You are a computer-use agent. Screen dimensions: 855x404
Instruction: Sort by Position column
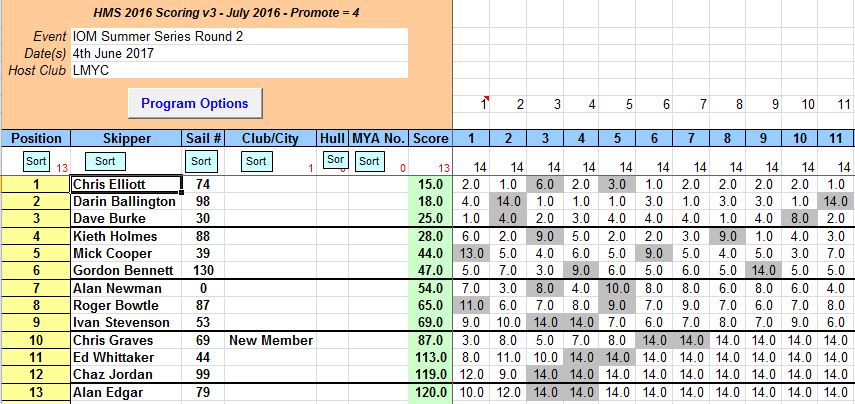point(35,161)
